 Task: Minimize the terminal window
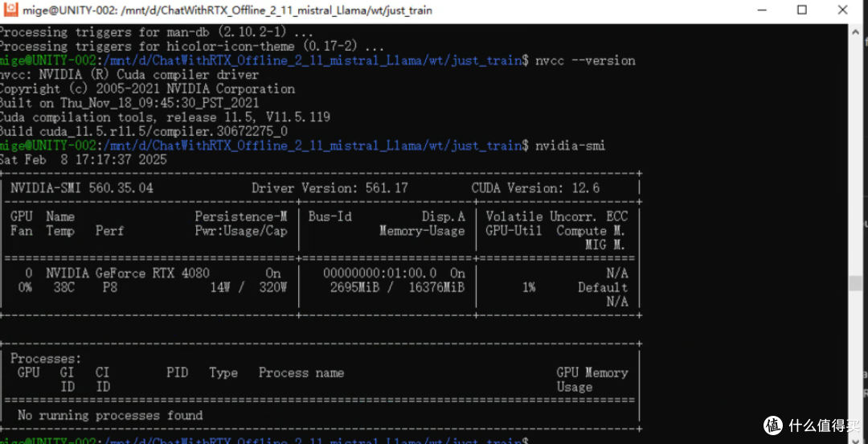pyautogui.click(x=764, y=10)
